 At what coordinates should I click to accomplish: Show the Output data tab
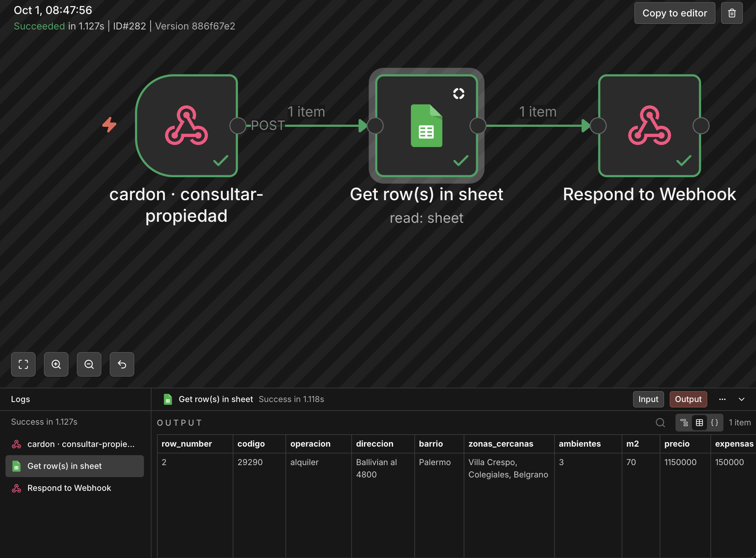click(x=688, y=399)
